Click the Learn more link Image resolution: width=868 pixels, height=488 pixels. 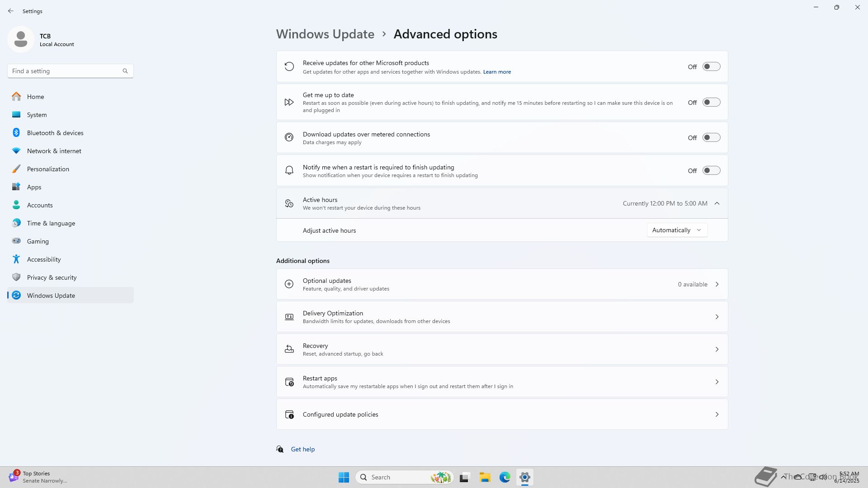(x=497, y=72)
